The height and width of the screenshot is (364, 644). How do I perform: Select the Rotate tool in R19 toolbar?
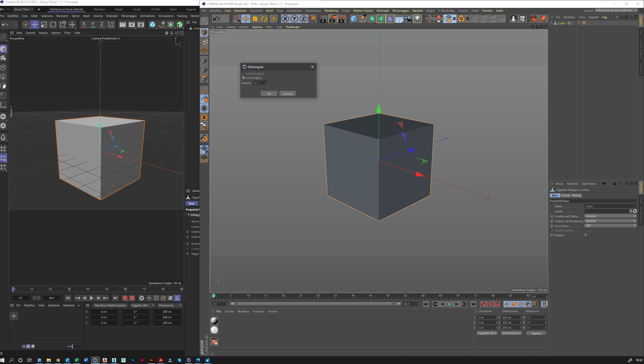tap(264, 19)
